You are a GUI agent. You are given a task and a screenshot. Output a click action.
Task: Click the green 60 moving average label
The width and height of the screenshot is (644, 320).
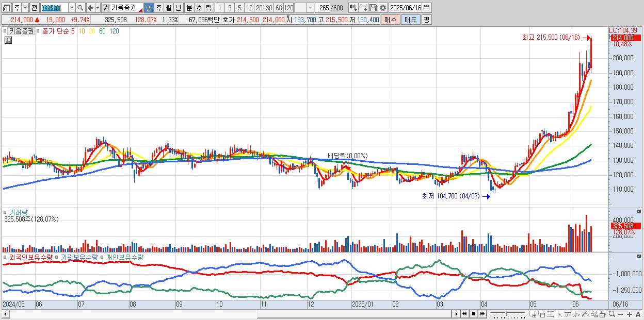[x=102, y=31]
